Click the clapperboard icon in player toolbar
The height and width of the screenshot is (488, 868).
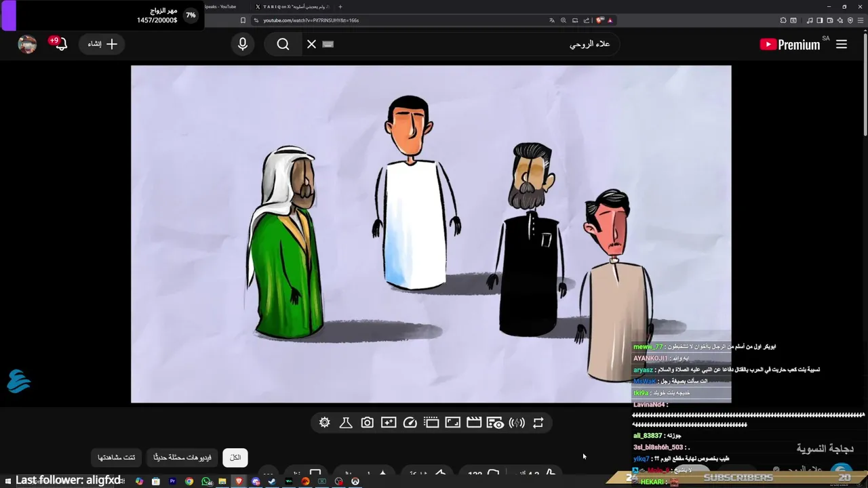pyautogui.click(x=474, y=423)
